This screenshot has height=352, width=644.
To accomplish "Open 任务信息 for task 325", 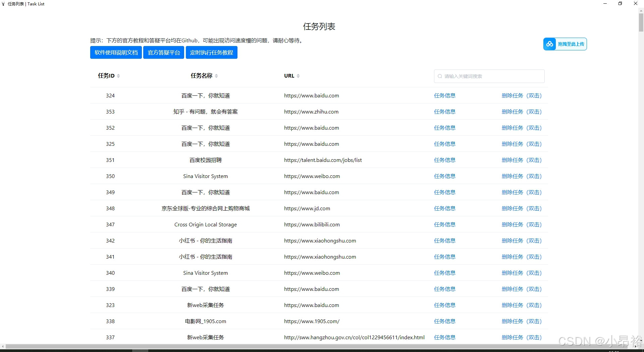I will pyautogui.click(x=445, y=144).
